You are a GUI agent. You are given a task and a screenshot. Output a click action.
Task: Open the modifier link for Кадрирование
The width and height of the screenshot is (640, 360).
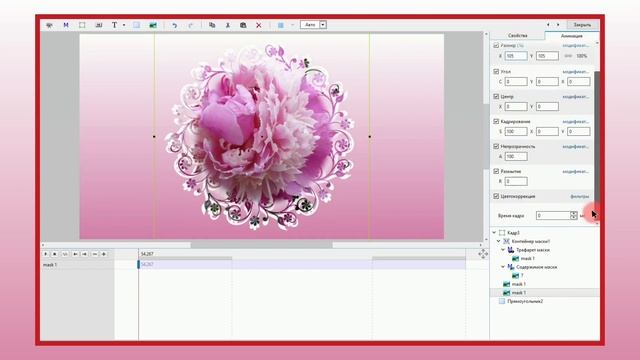(x=576, y=122)
